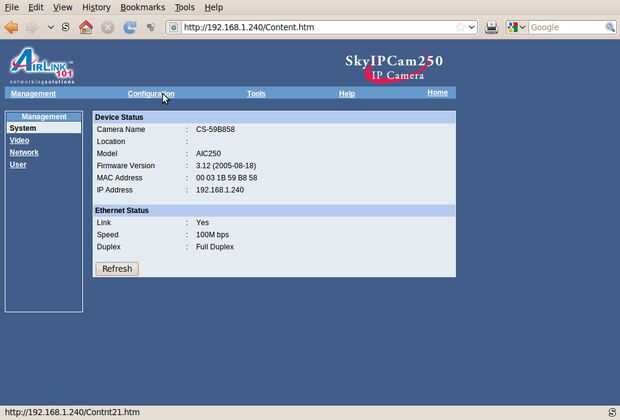Open the View menu
This screenshot has height=420, width=620.
coord(62,8)
